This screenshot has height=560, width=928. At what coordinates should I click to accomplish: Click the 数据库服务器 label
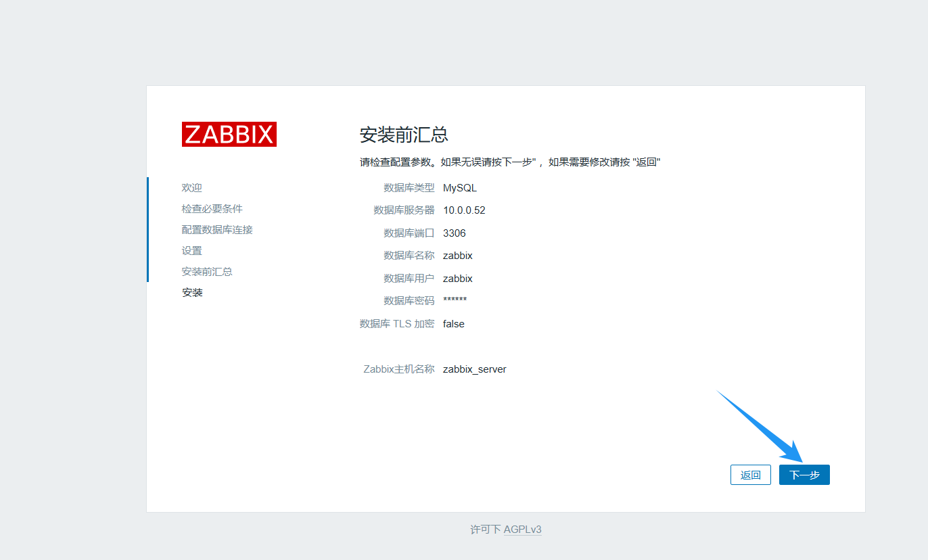(x=404, y=210)
